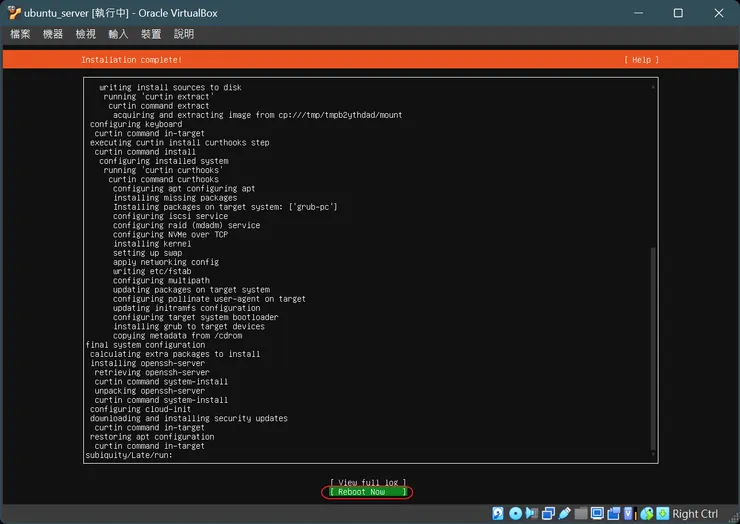Select the 'downloading and installing security updates' line
The image size is (740, 524).
coord(188,419)
